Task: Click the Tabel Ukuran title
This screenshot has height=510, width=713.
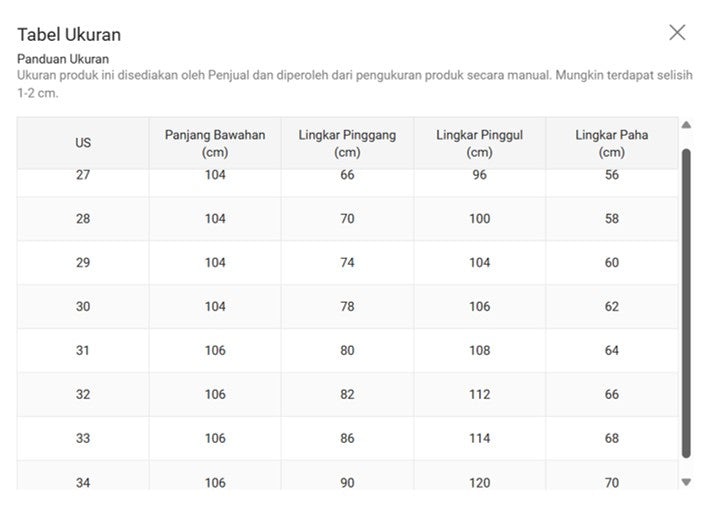Action: pyautogui.click(x=69, y=35)
